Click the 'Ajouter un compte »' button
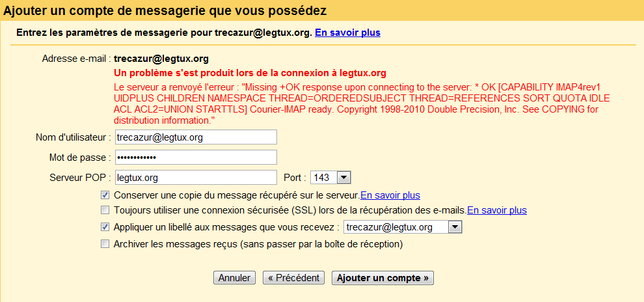The height and width of the screenshot is (302, 644). [x=382, y=278]
